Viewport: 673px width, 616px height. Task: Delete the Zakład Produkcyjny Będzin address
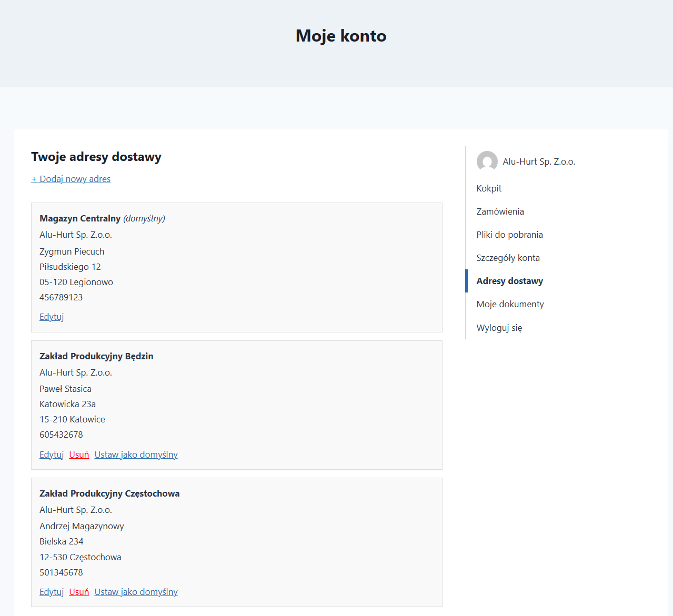pos(79,455)
